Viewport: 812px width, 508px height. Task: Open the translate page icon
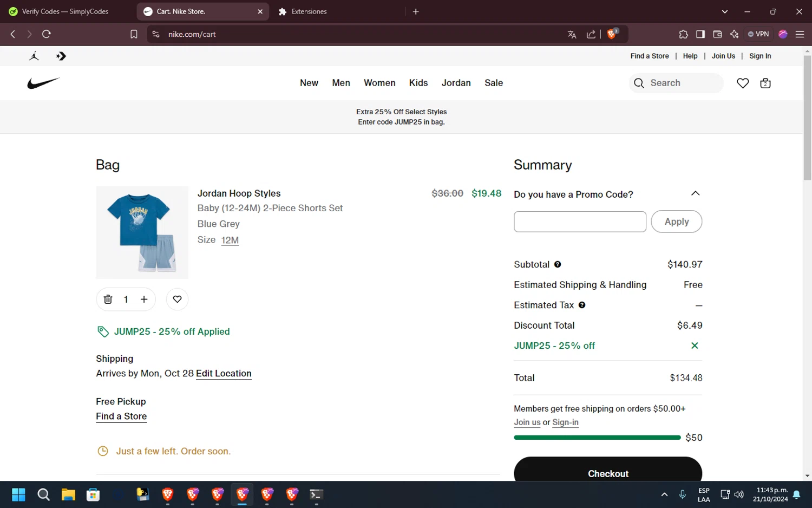click(572, 34)
